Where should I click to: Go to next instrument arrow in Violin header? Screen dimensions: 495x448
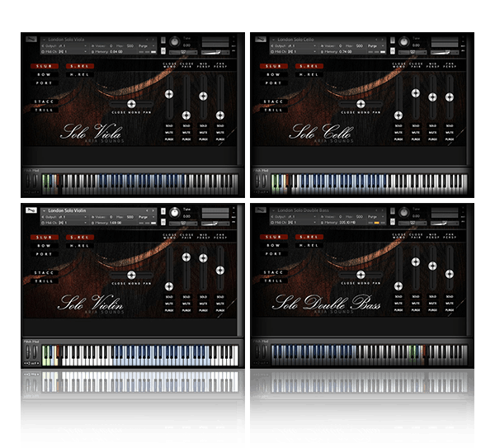[x=153, y=210]
